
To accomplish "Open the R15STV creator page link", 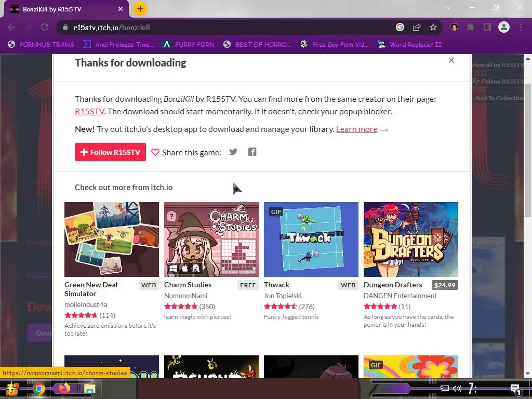I will (89, 112).
